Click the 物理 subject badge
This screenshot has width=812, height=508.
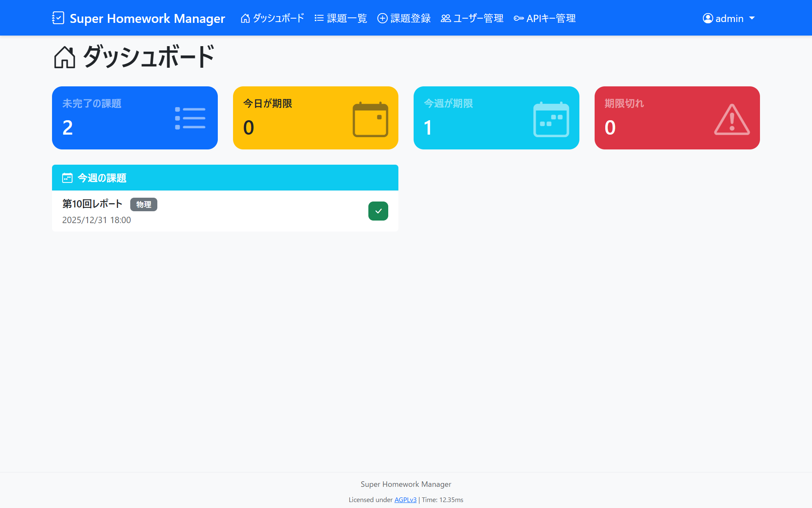click(x=143, y=204)
